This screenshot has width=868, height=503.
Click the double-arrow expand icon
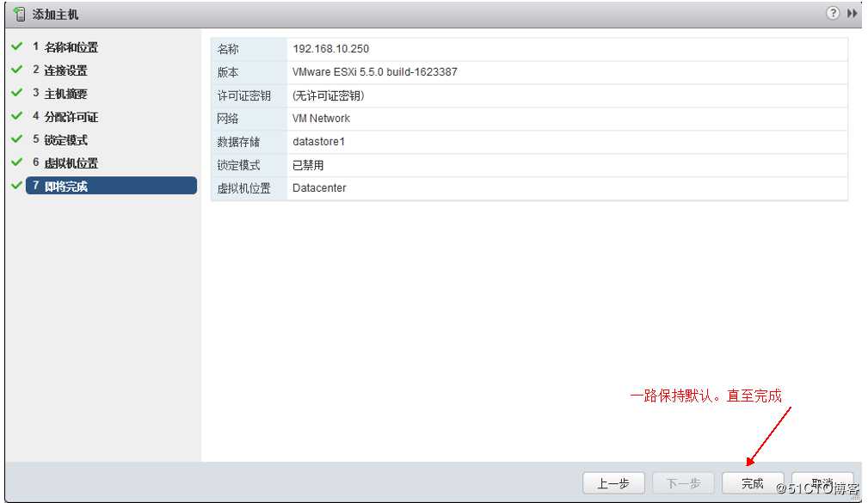[852, 13]
